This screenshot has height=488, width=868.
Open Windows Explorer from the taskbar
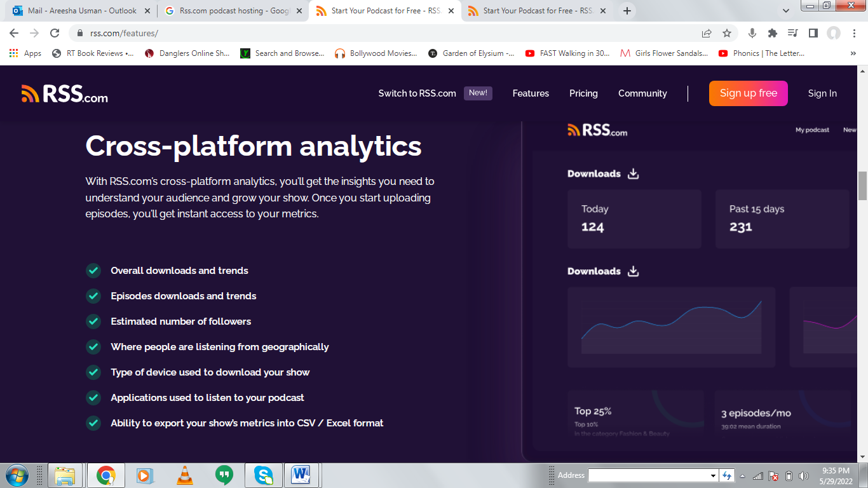tap(65, 475)
